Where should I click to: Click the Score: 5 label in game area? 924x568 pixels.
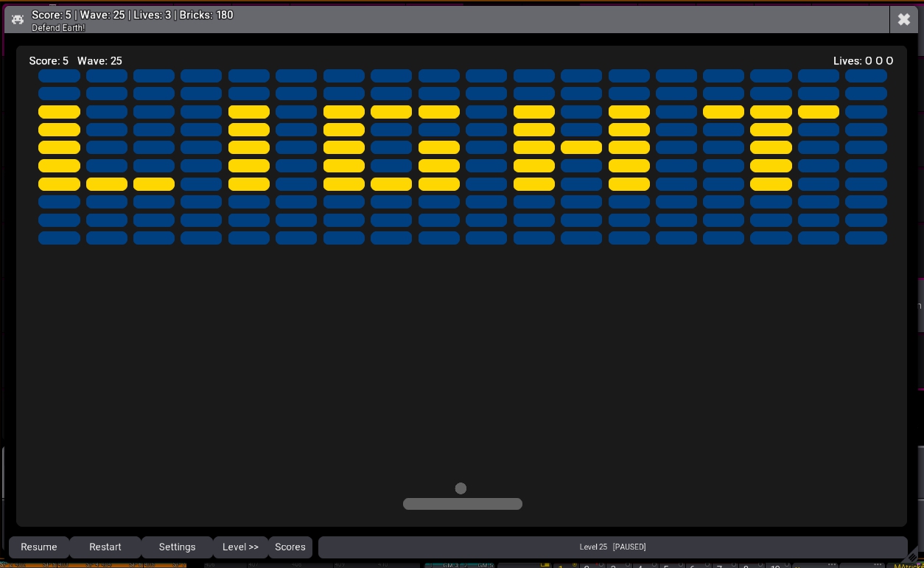point(49,61)
